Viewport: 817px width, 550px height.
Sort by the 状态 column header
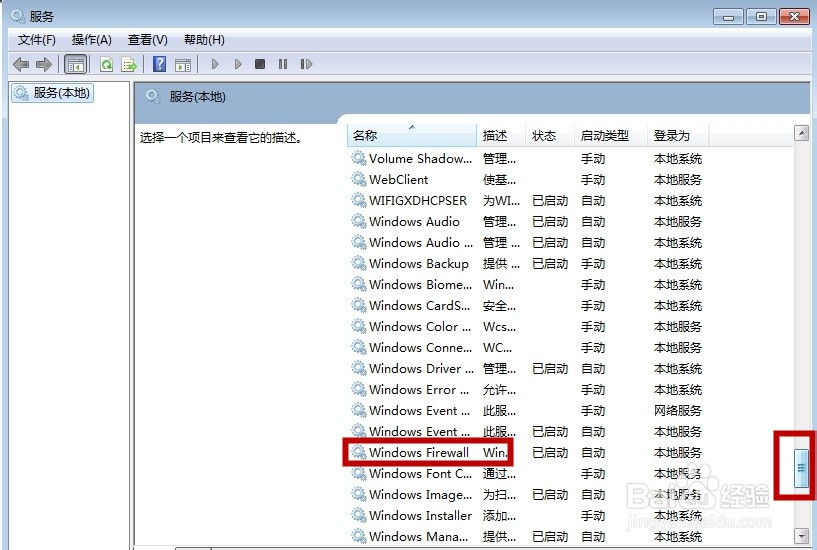(550, 135)
